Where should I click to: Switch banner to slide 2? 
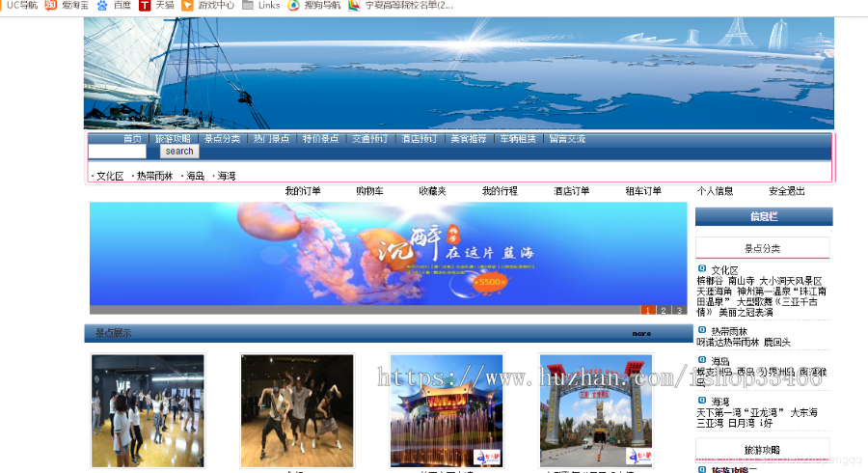tap(664, 310)
